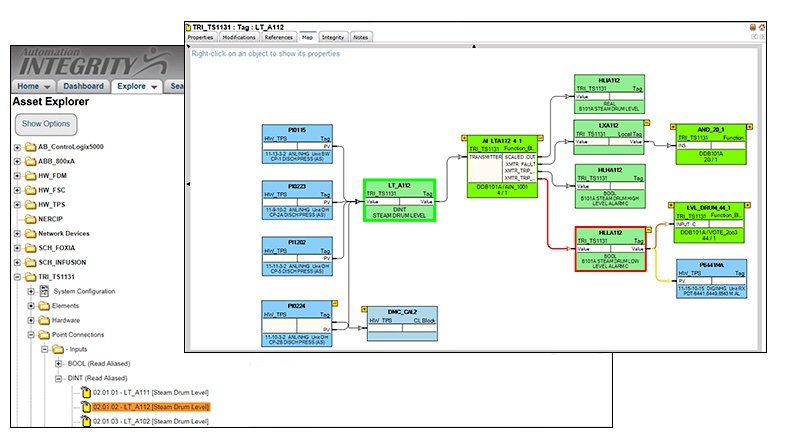Select the HLLA112 low level alarm block
Viewport: 800px width, 442px height.
click(610, 249)
